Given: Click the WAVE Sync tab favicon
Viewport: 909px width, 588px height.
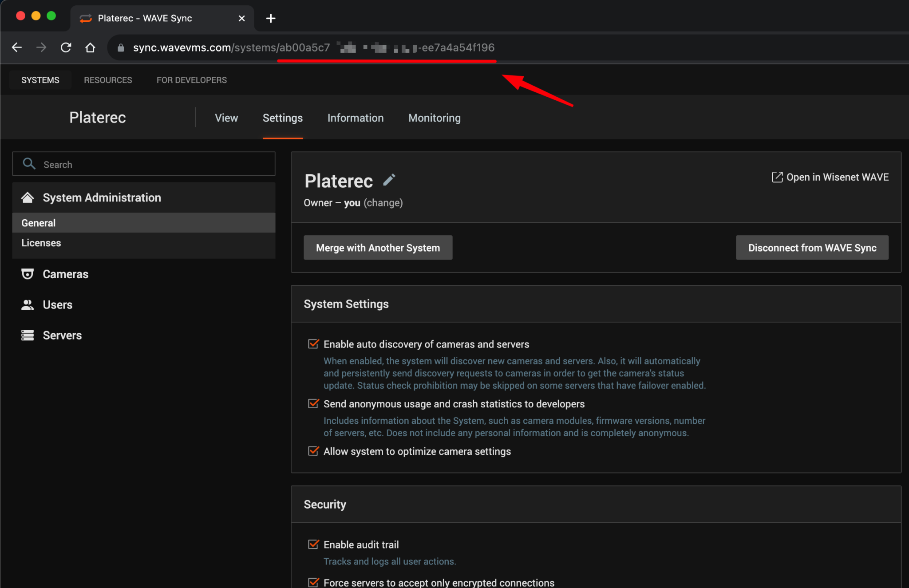Looking at the screenshot, I should (86, 18).
